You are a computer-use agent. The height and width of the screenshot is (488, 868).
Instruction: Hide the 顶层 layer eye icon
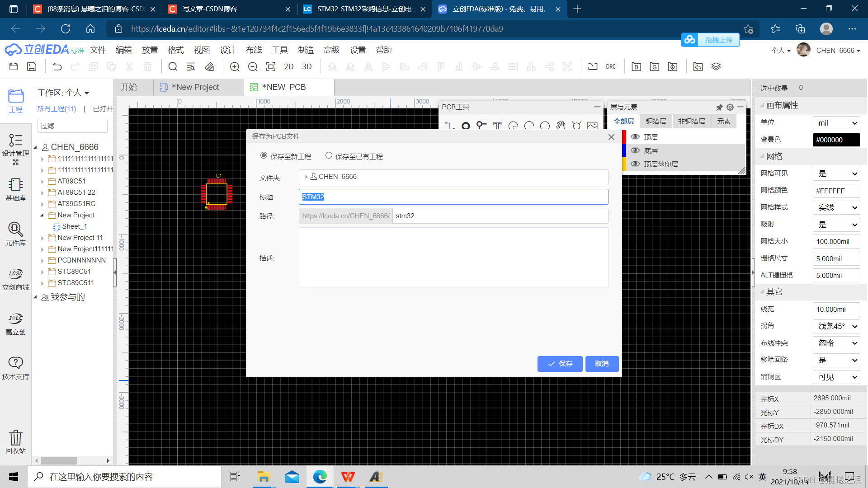(635, 137)
